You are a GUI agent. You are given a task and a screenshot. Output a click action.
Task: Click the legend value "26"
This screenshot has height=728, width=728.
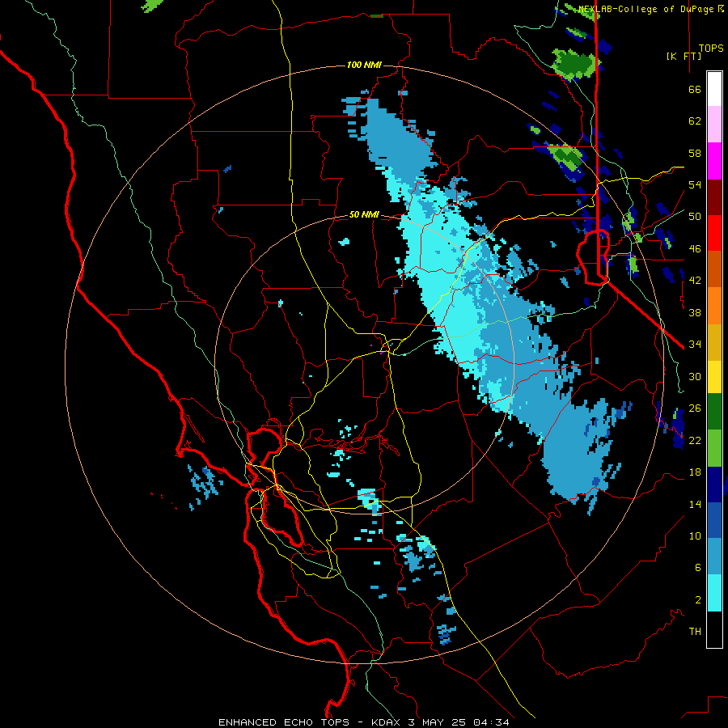point(695,408)
